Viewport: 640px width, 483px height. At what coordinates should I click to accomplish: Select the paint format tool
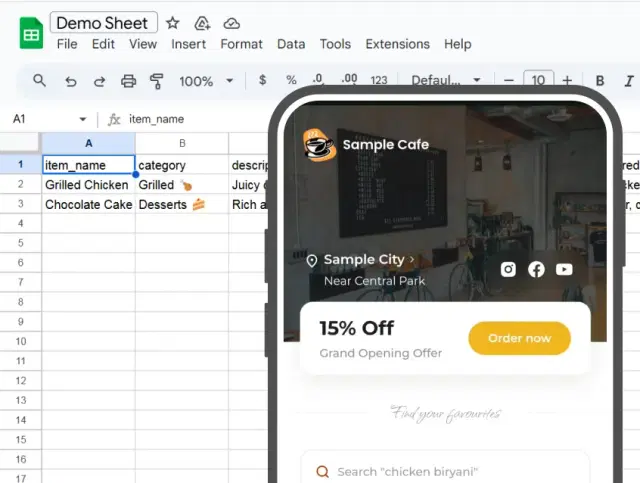pos(156,81)
